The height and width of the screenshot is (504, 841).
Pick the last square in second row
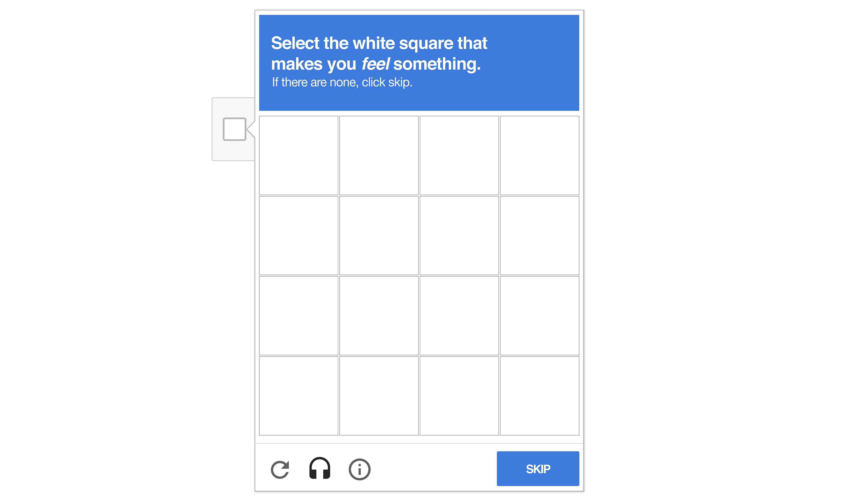pyautogui.click(x=539, y=235)
